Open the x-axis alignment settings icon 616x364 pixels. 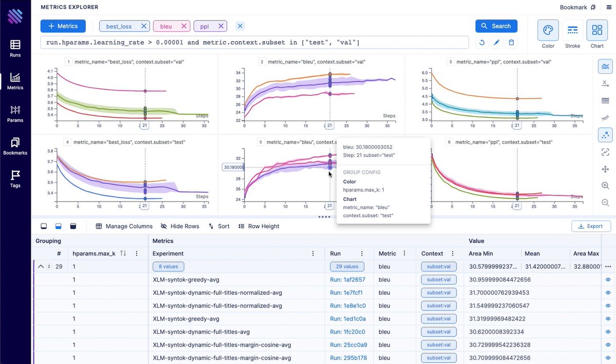(605, 84)
